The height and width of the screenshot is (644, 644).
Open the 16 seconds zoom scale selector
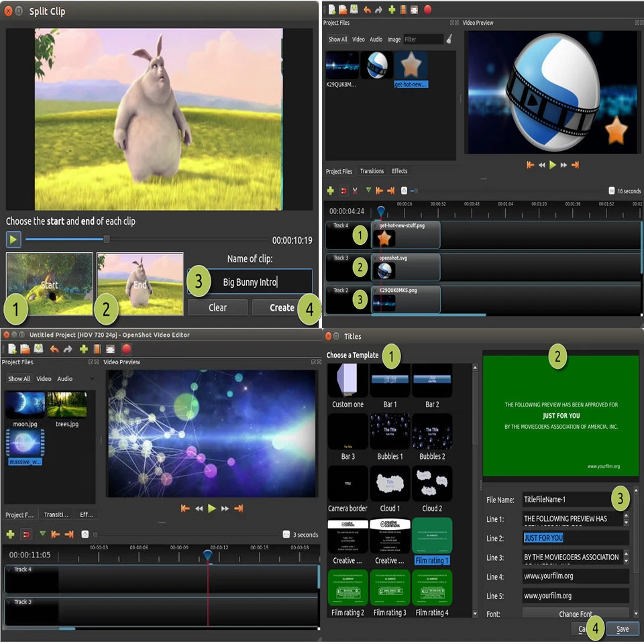point(624,191)
